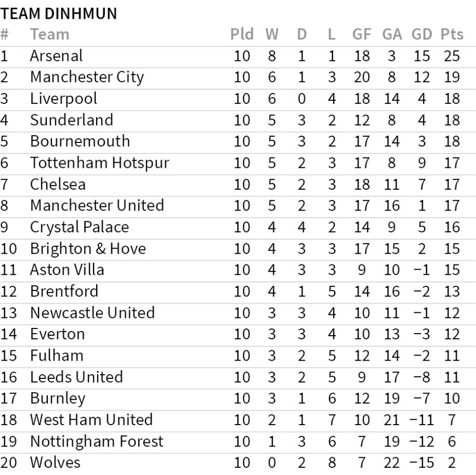Click the Arsenal team name
476x475 pixels.
(x=56, y=56)
